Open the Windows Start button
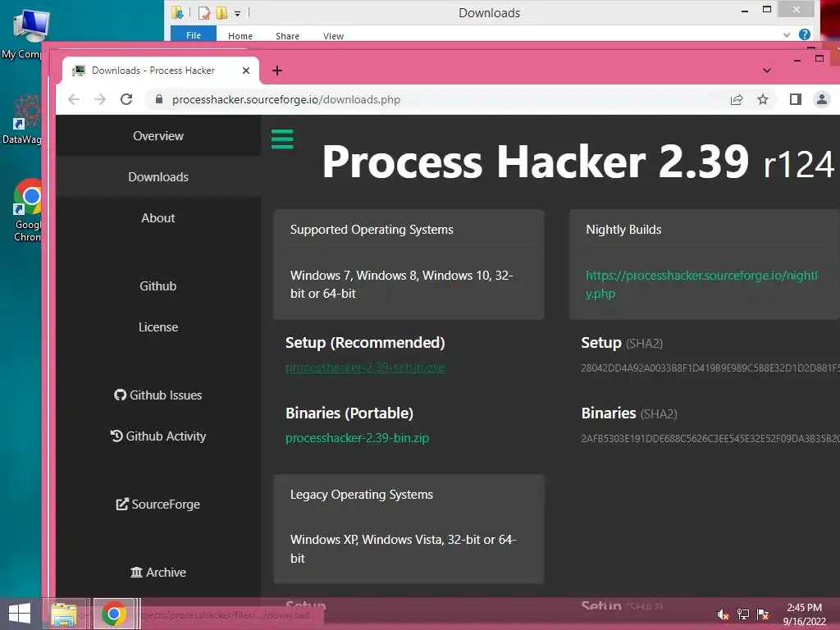The height and width of the screenshot is (630, 840). (x=20, y=614)
